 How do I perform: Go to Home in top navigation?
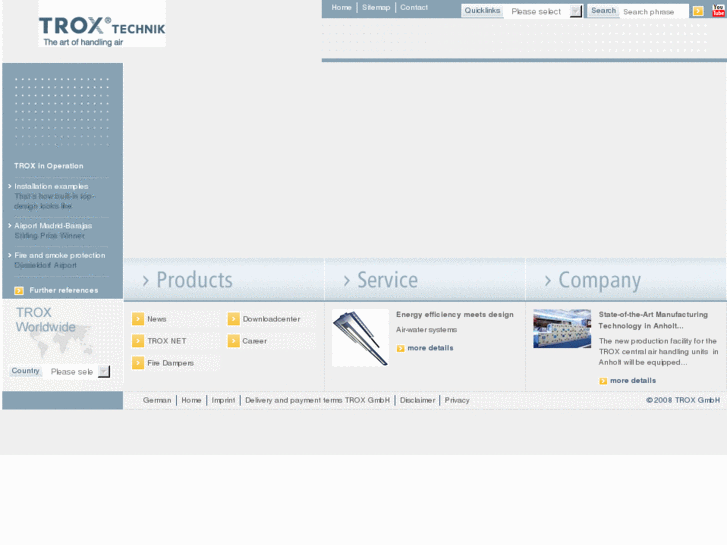(341, 7)
